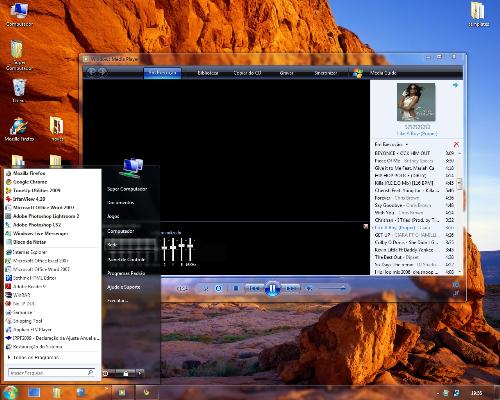Image resolution: width=500 pixels, height=400 pixels.
Task: Select Piece Of Me by Britney Spears
Action: pos(414,161)
